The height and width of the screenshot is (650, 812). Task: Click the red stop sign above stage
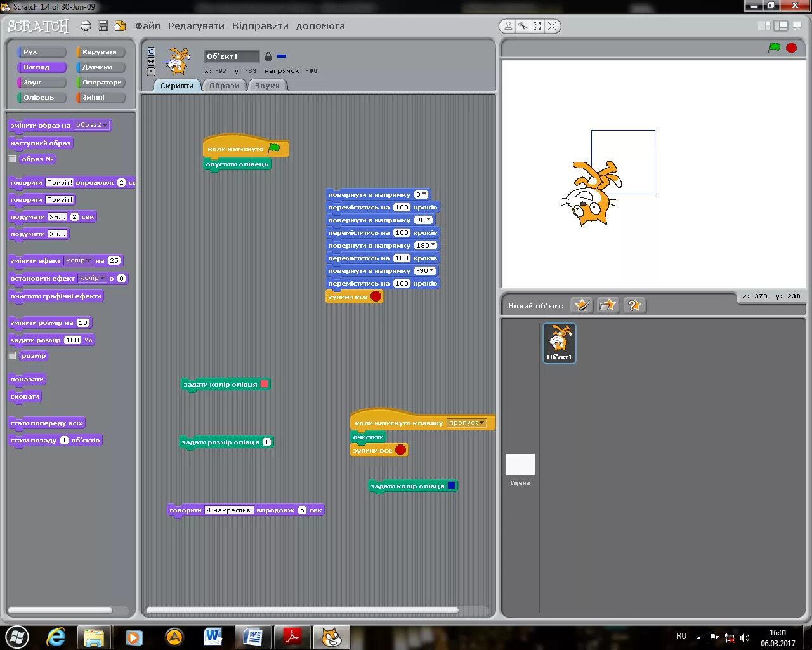[791, 48]
